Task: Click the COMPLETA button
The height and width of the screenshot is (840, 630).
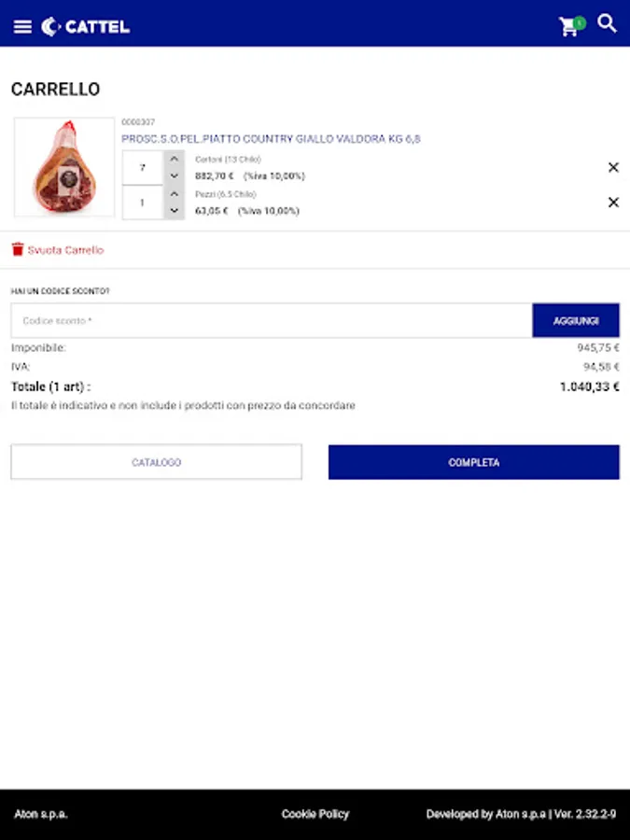Action: (474, 462)
